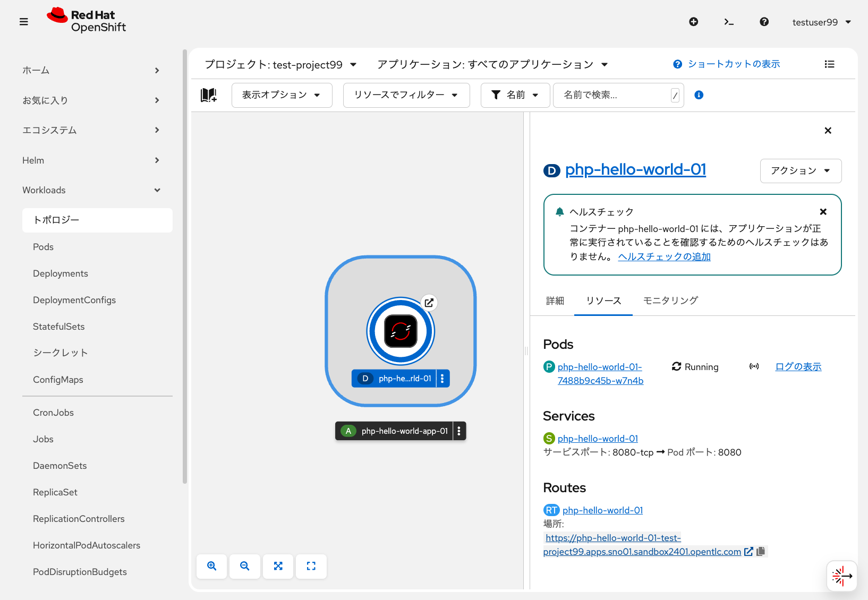Open the deployment URL via external link decorator
The width and height of the screenshot is (868, 600).
(429, 302)
